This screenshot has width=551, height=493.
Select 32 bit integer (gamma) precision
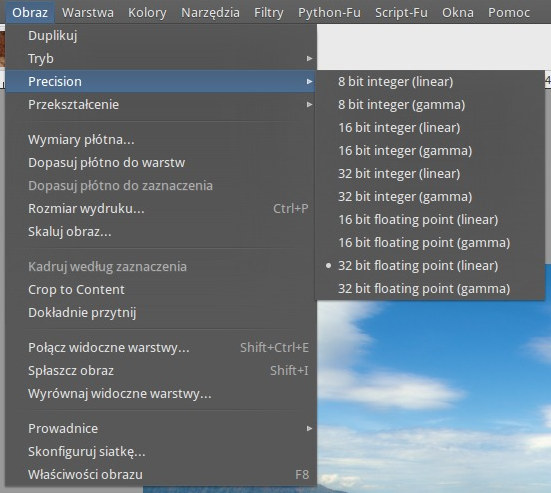point(430,197)
